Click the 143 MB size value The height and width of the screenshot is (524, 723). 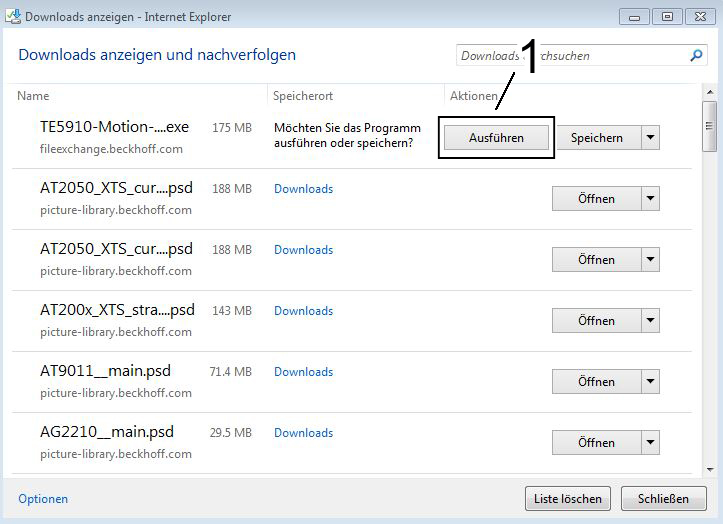232,310
